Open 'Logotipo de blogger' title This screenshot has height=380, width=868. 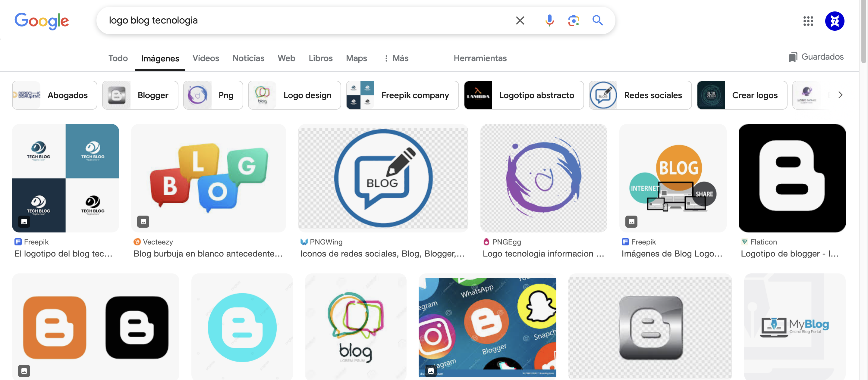(790, 254)
